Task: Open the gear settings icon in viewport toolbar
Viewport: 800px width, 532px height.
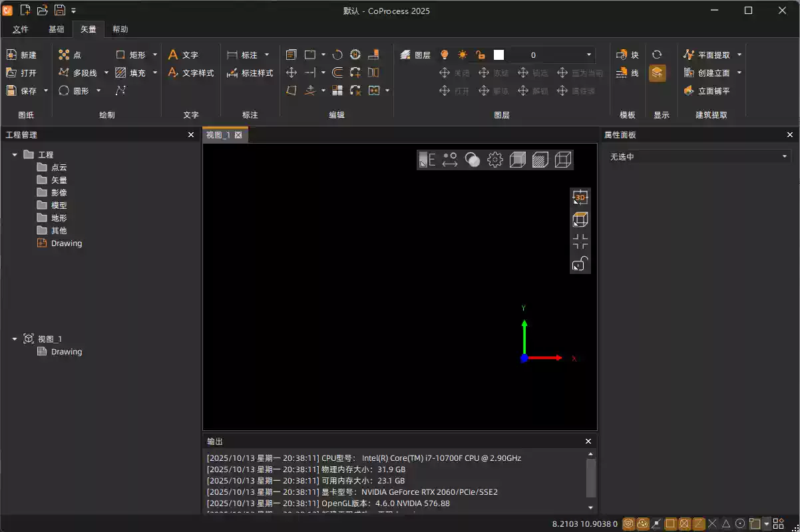Action: [x=495, y=160]
